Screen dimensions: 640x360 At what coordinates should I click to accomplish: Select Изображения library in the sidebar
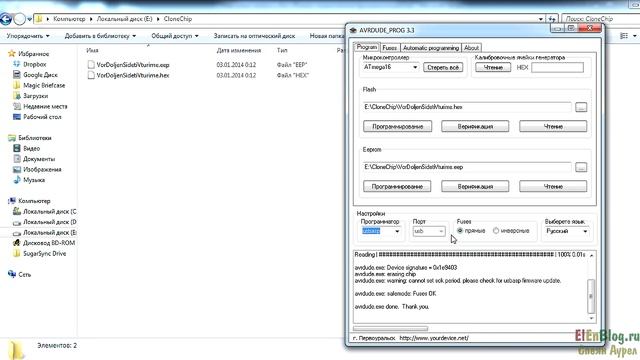click(x=37, y=169)
